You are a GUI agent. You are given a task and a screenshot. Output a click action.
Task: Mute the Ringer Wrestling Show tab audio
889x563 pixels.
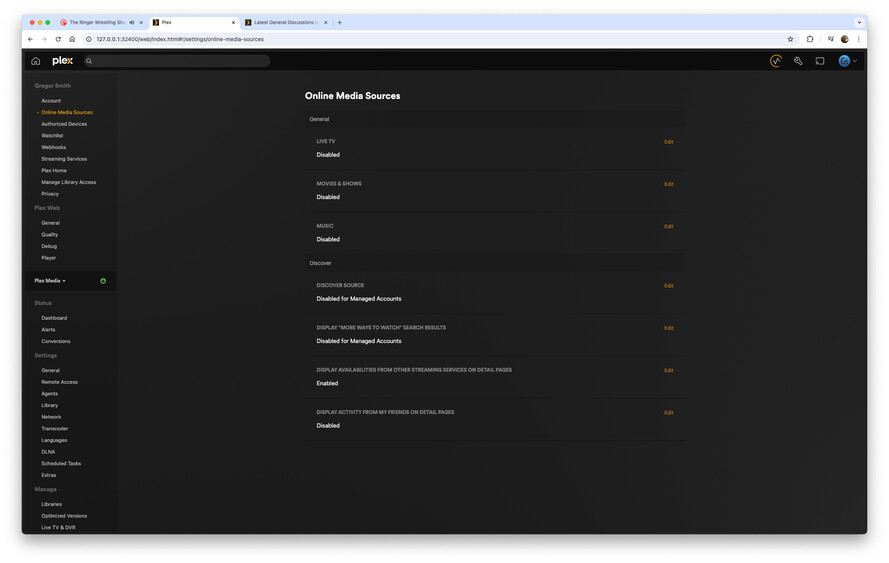[132, 23]
